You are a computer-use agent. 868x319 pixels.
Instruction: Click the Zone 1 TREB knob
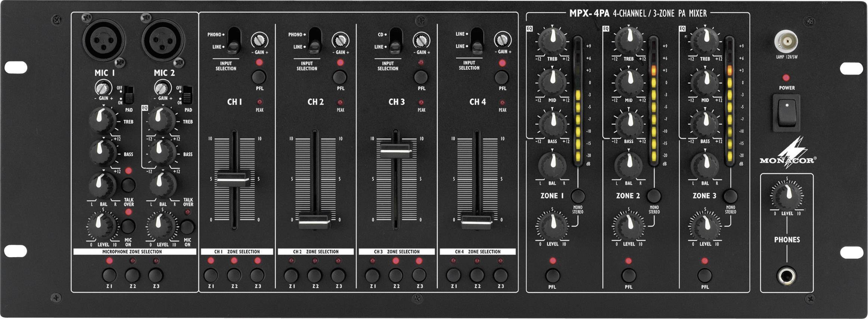(552, 40)
